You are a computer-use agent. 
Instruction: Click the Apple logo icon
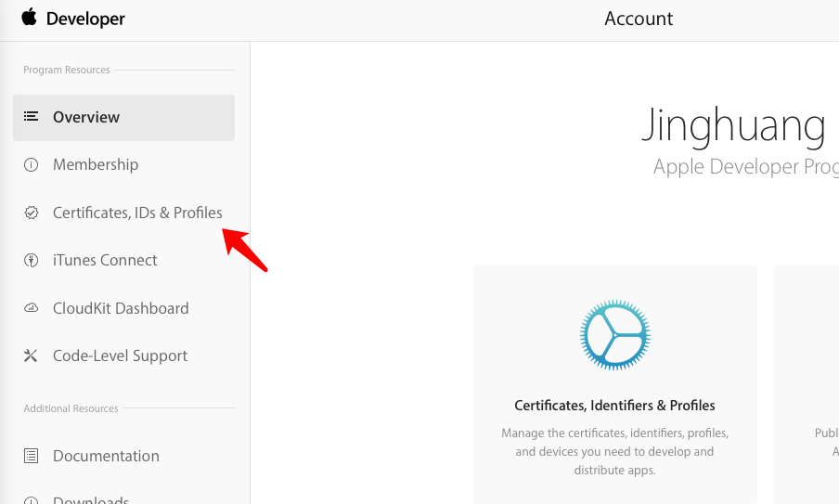click(x=30, y=17)
